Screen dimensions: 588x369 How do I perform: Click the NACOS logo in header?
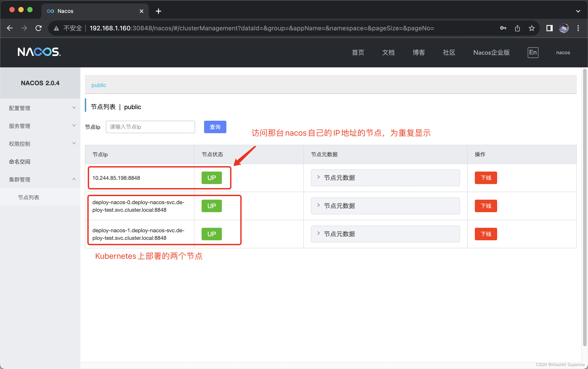[x=39, y=52]
